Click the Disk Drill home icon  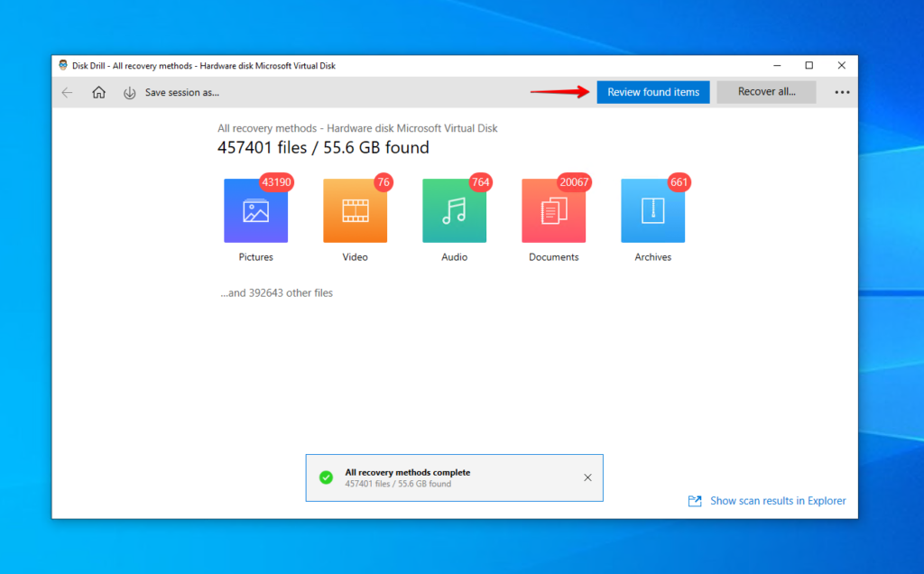98,91
